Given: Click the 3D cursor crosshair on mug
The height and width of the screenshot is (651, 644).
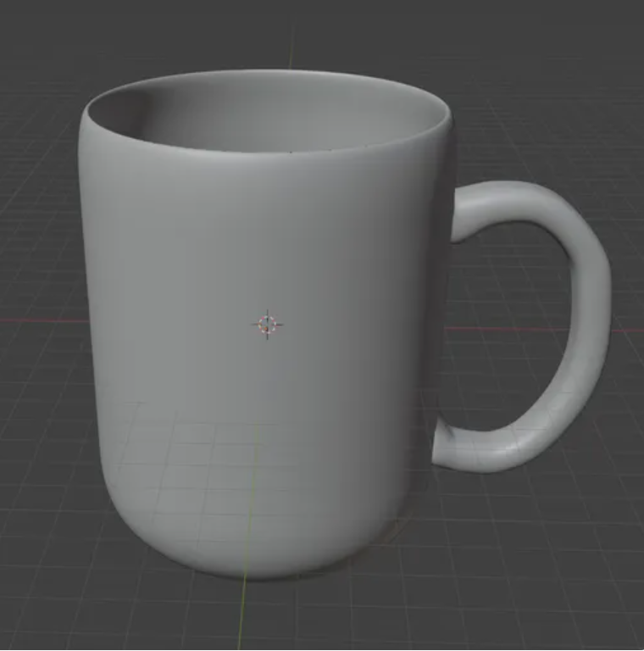Looking at the screenshot, I should coord(267,325).
